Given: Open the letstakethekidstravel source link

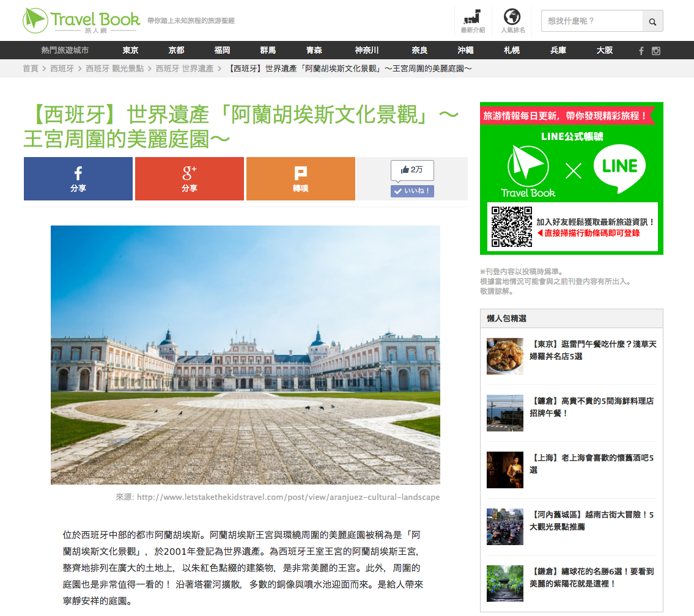Looking at the screenshot, I should (288, 497).
